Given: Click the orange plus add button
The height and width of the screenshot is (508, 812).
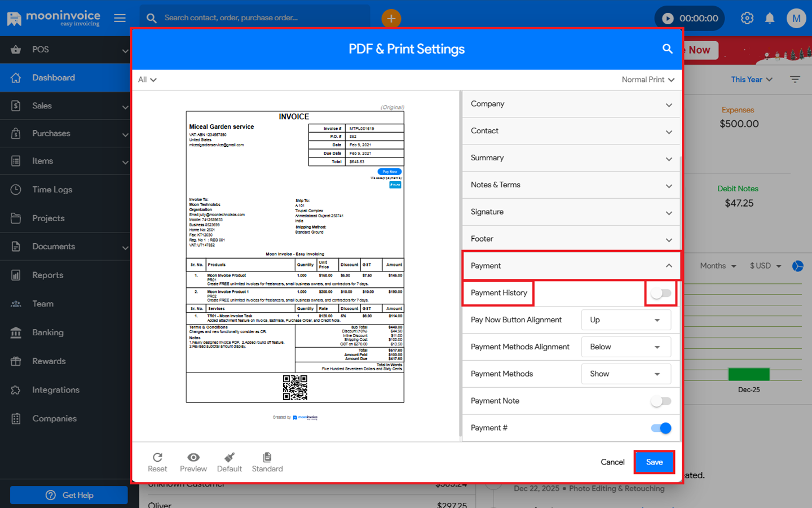Looking at the screenshot, I should click(x=391, y=18).
